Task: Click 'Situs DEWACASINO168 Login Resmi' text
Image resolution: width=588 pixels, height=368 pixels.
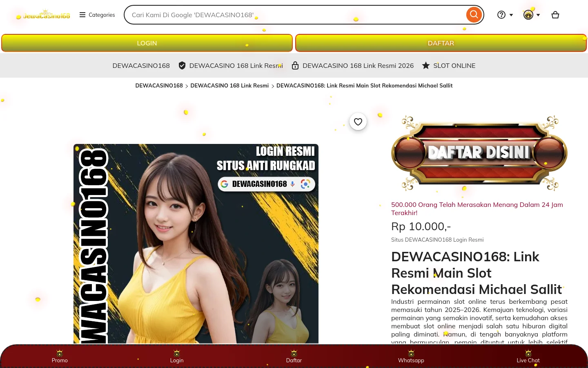Action: click(x=437, y=240)
